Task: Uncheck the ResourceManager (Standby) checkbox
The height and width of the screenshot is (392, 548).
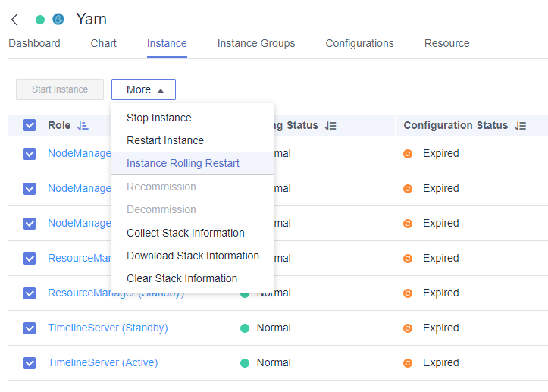Action: point(30,293)
